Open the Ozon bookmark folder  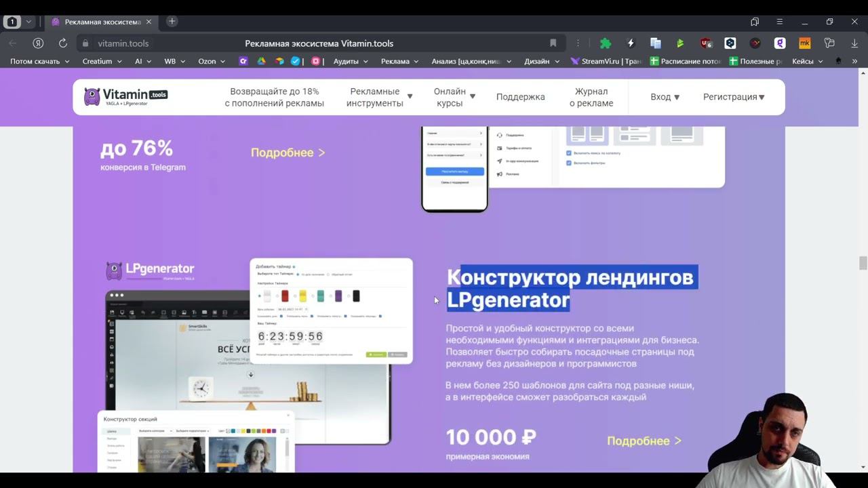[x=212, y=61]
